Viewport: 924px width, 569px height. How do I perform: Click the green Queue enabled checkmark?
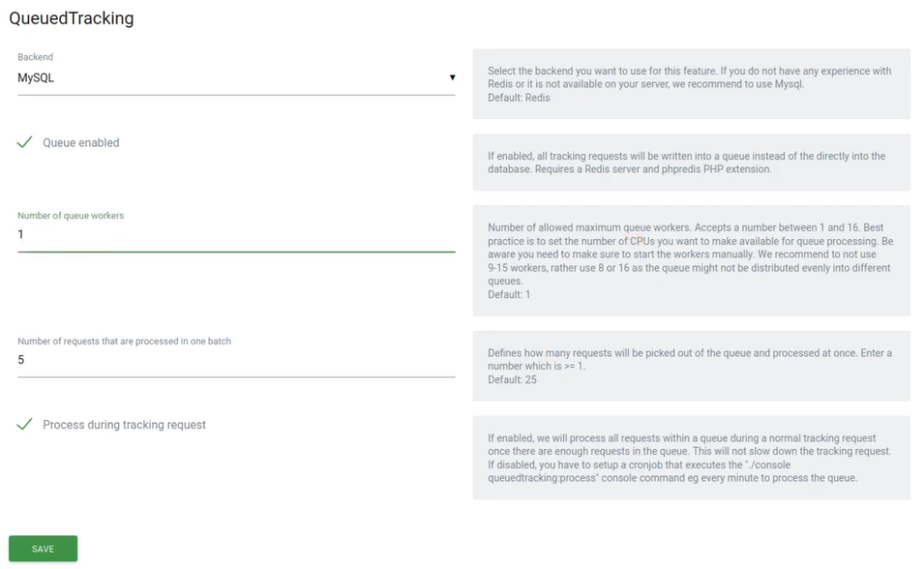pyautogui.click(x=25, y=142)
